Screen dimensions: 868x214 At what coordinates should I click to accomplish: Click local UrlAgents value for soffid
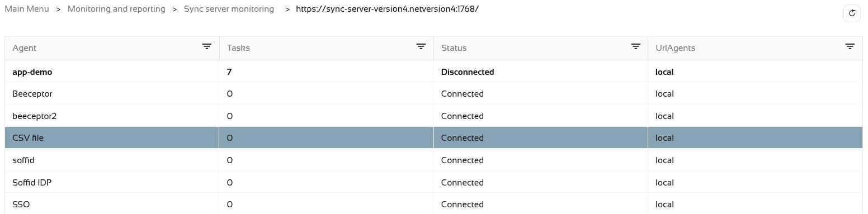[664, 160]
